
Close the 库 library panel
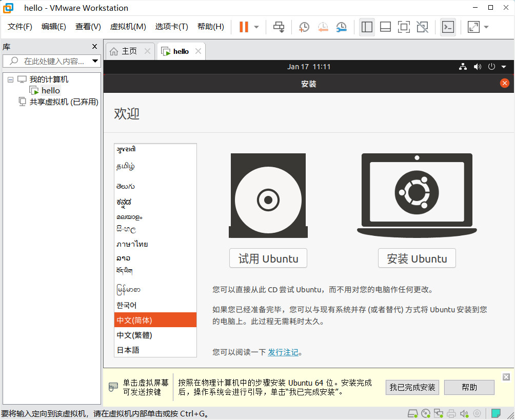click(94, 47)
